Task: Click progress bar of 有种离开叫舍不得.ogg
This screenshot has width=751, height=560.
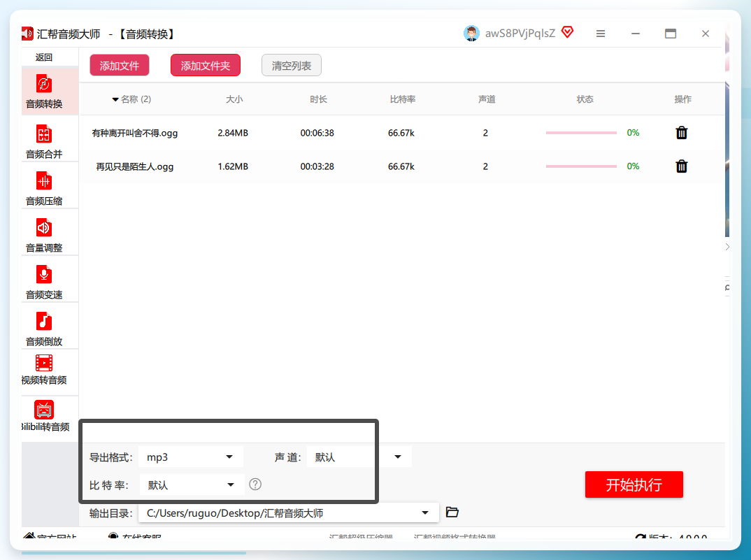Action: tap(581, 133)
